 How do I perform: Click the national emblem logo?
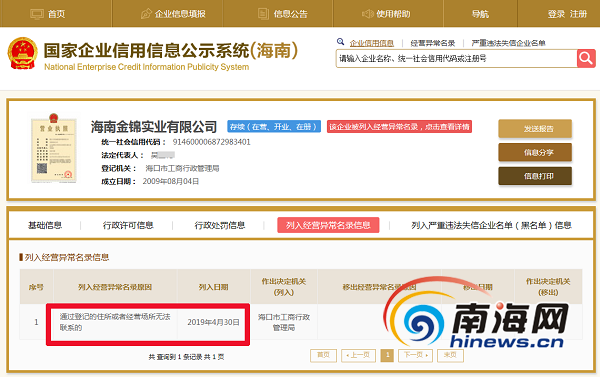23,53
